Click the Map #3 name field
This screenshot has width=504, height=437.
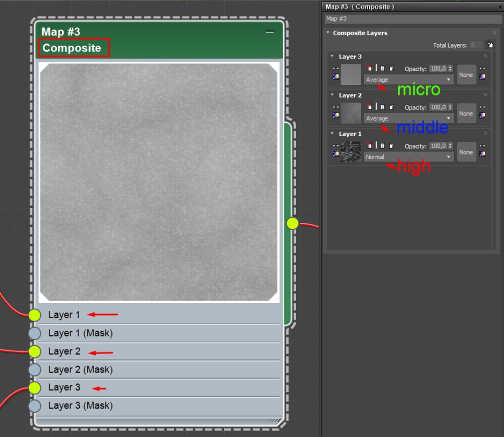[413, 18]
